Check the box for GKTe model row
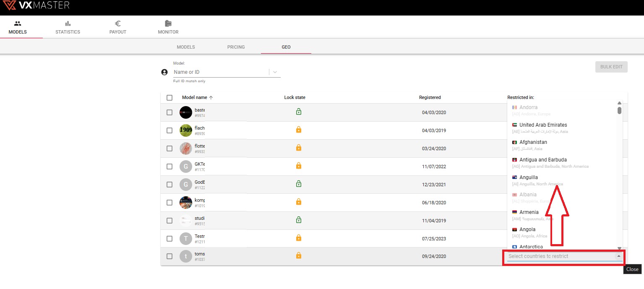The height and width of the screenshot is (289, 644). pyautogui.click(x=169, y=167)
